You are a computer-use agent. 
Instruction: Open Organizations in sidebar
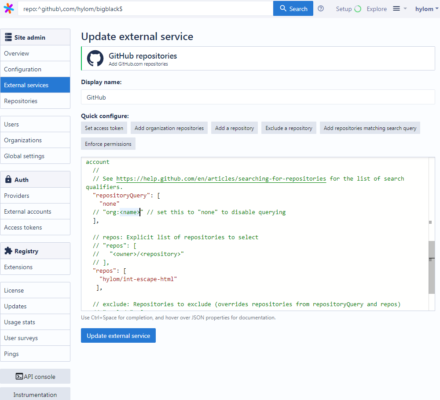35,140
